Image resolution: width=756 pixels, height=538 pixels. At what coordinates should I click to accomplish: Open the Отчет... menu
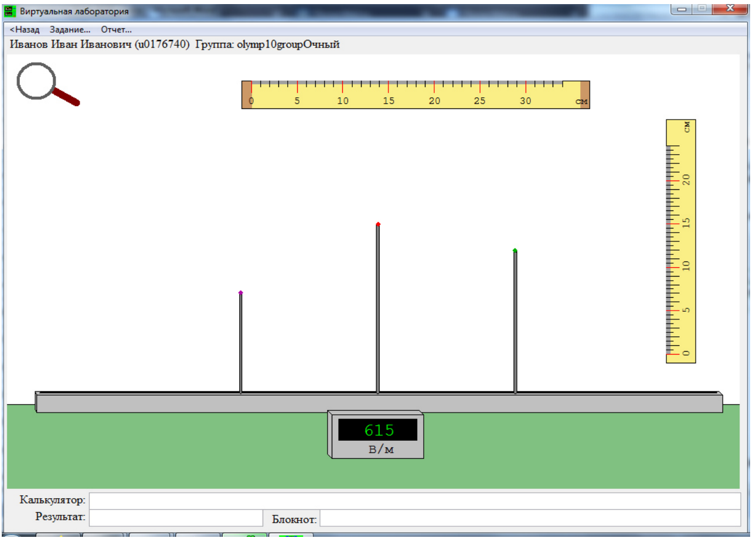(116, 29)
